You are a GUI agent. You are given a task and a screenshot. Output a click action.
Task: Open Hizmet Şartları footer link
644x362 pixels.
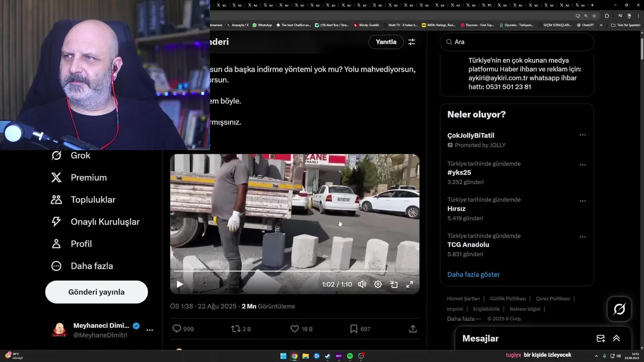tap(463, 299)
